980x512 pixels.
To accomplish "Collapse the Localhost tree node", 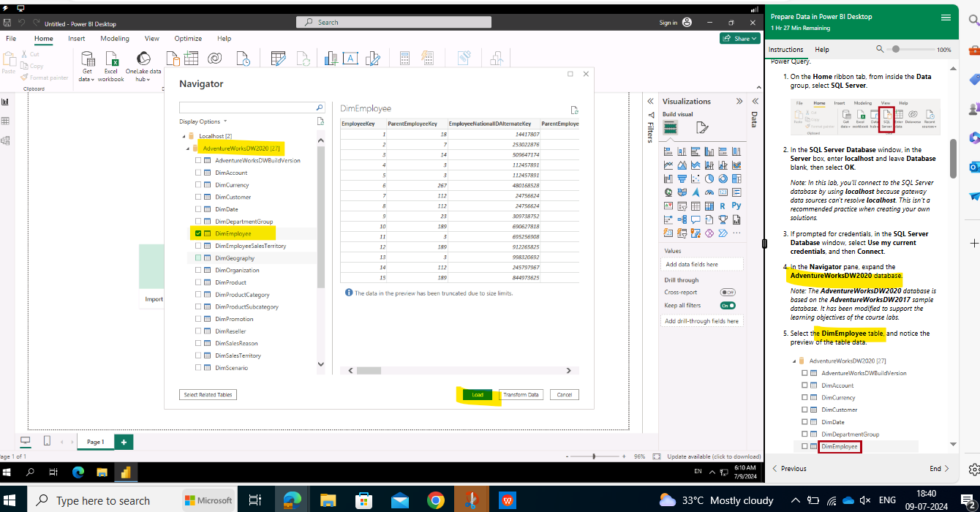I will 184,136.
